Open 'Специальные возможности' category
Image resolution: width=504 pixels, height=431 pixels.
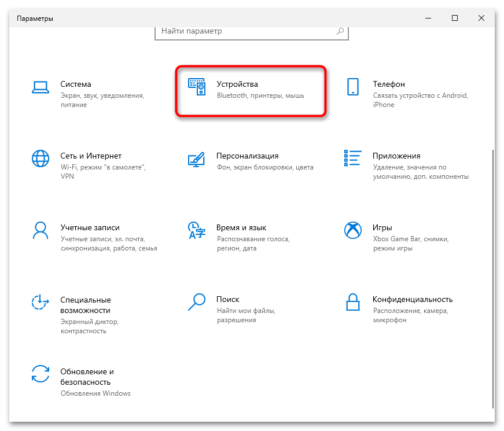tap(86, 305)
